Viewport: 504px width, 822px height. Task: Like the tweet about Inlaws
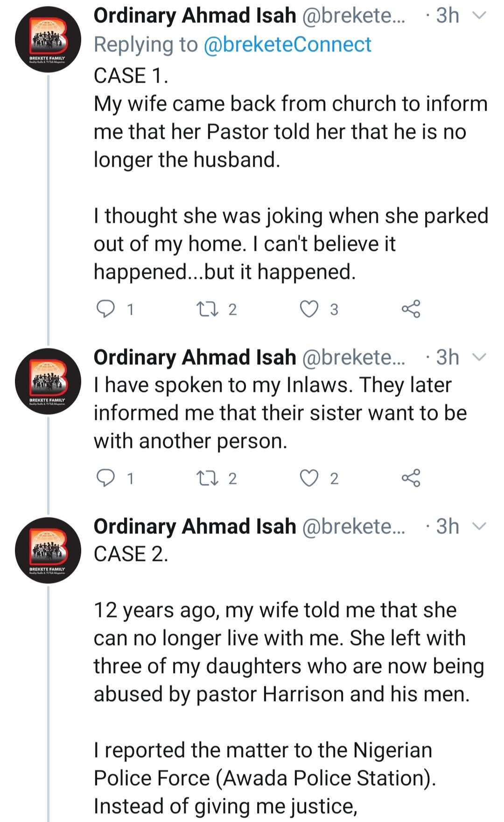tap(309, 478)
